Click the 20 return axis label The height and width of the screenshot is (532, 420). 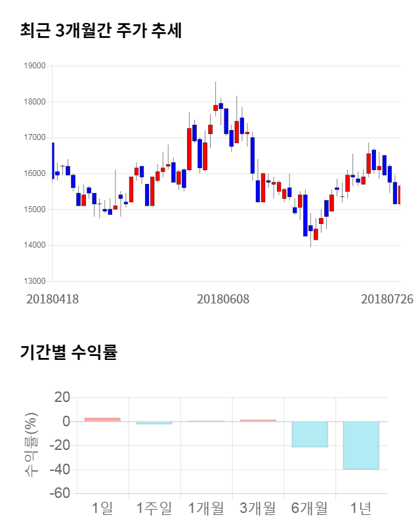click(x=62, y=397)
